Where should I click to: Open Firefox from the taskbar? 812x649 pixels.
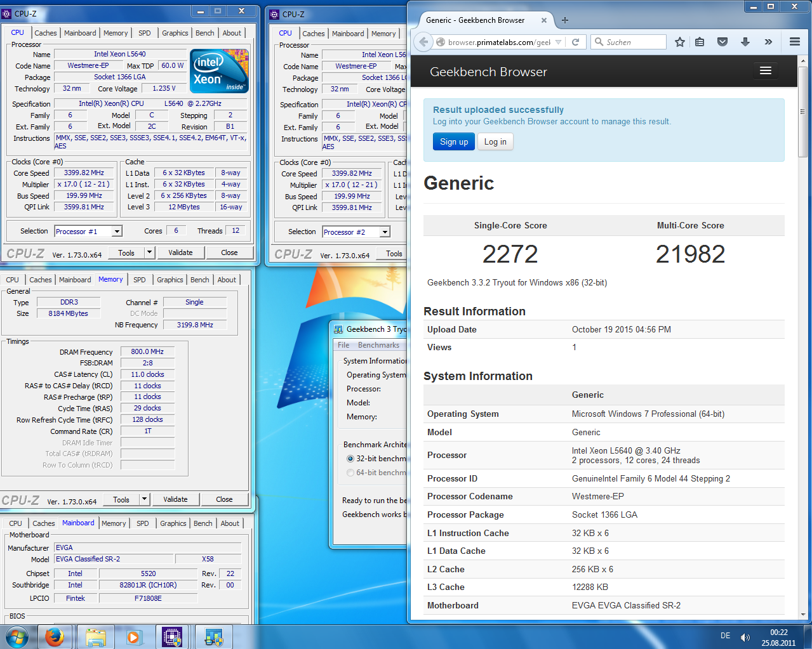(55, 636)
